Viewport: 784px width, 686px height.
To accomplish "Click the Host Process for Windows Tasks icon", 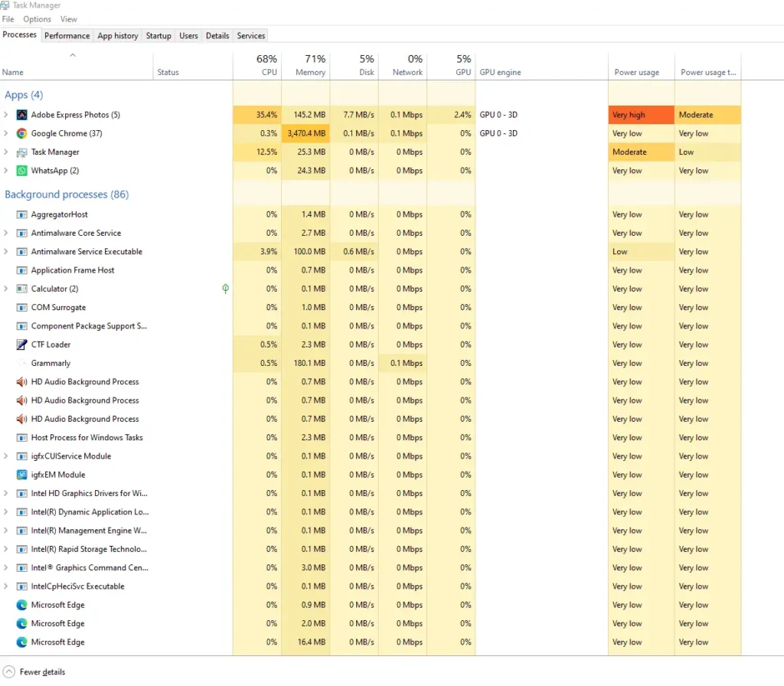I will (x=21, y=437).
